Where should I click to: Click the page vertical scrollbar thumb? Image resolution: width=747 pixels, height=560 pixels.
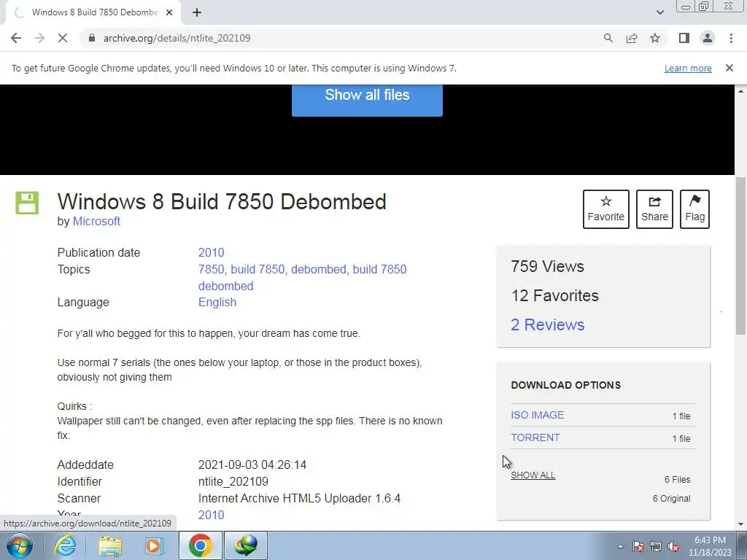pyautogui.click(x=740, y=255)
